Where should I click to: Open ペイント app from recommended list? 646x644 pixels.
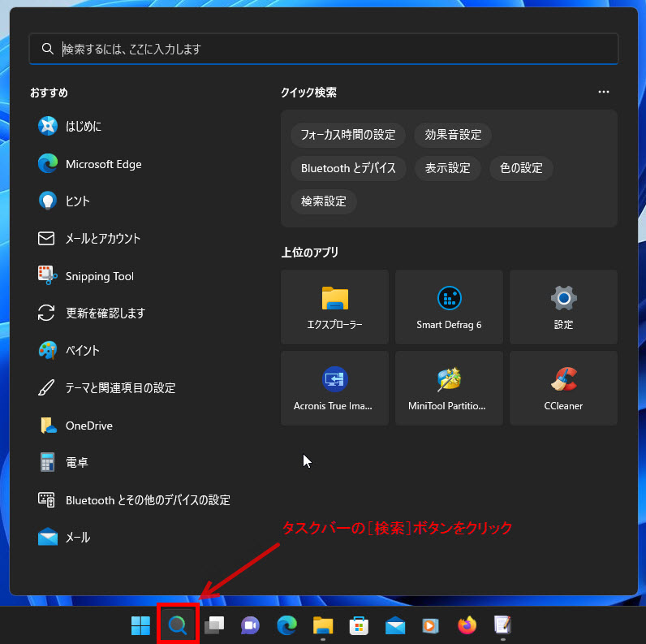(82, 351)
